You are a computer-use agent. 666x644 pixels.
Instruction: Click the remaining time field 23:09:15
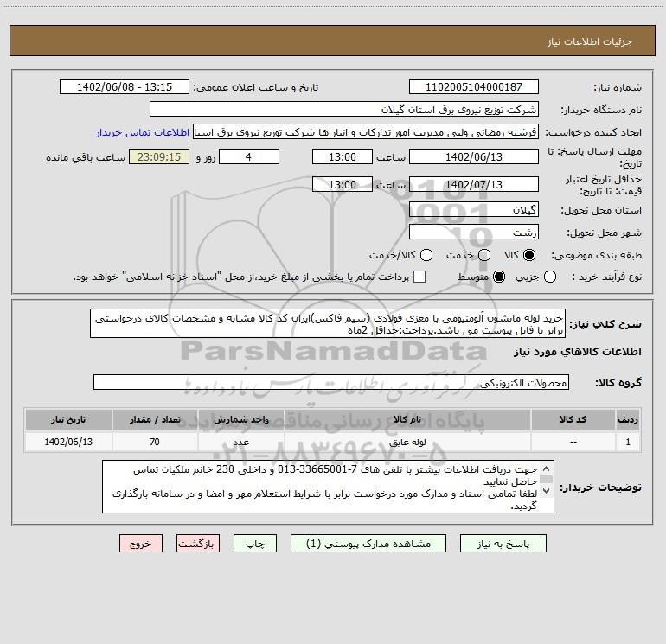[x=159, y=157]
